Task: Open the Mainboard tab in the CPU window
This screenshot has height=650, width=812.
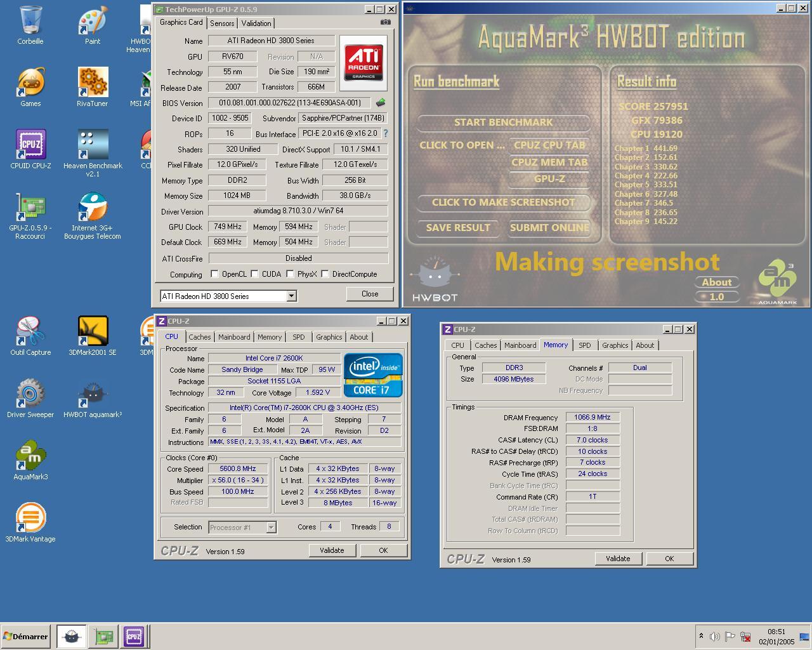Action: (234, 337)
